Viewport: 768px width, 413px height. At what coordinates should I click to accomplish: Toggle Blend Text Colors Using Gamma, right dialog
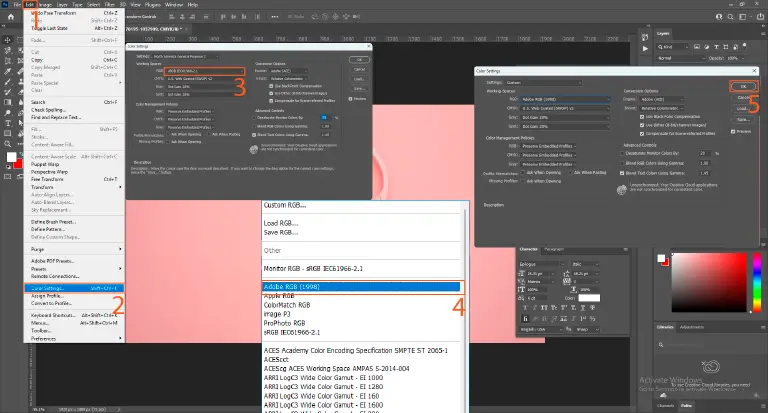[622, 173]
